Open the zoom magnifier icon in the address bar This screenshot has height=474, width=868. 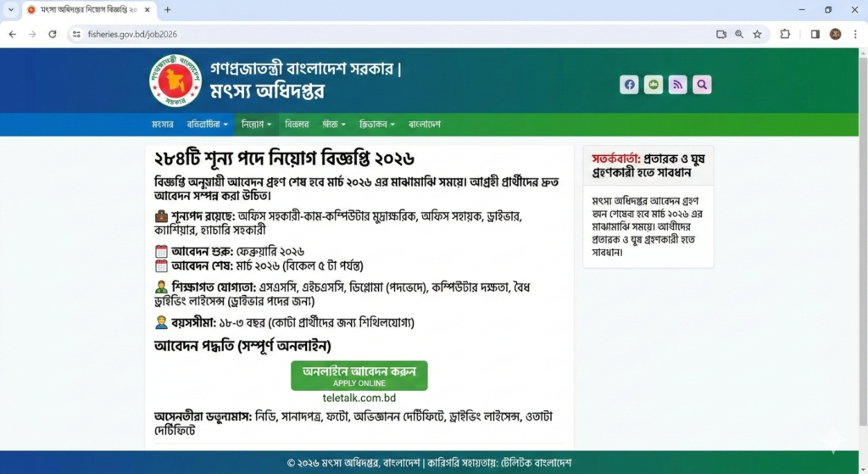739,34
